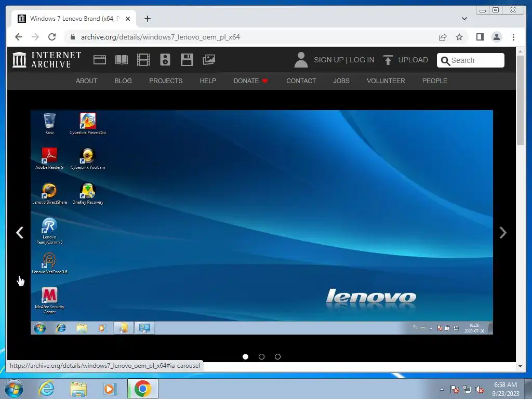
Task: Click the Lenovo desktop screenshot image
Action: pyautogui.click(x=262, y=222)
